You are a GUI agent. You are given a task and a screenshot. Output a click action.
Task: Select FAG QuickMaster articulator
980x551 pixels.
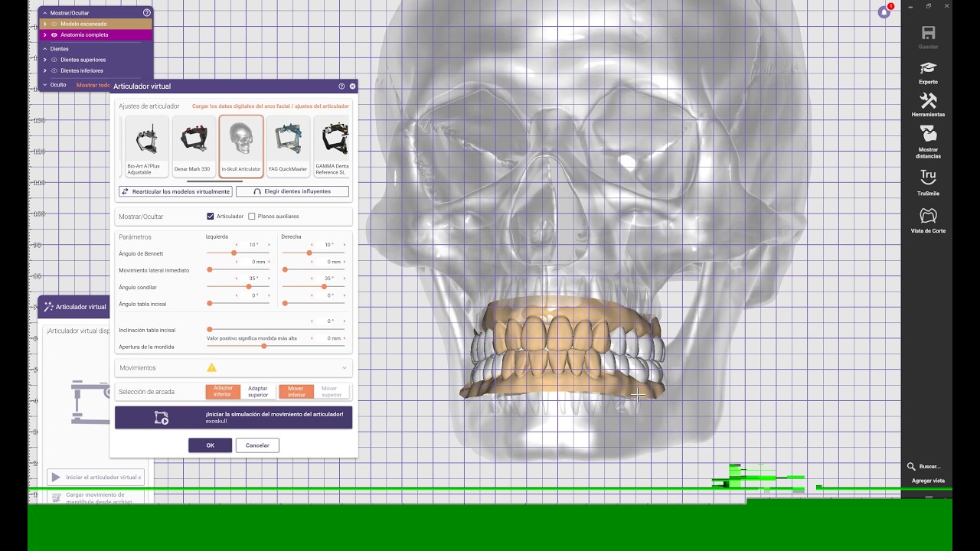[288, 146]
